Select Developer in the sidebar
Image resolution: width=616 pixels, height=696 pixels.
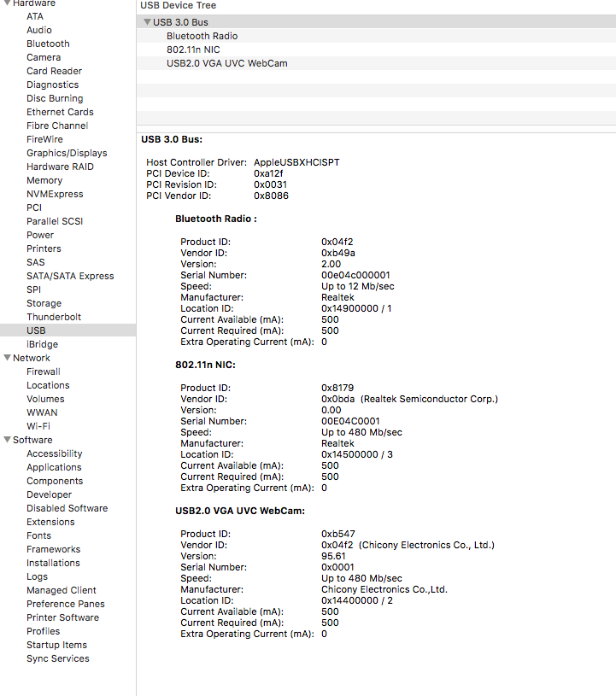pyautogui.click(x=49, y=495)
